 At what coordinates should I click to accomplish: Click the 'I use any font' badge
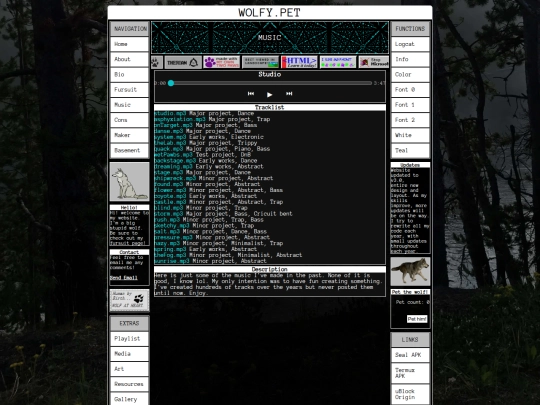tap(338, 62)
